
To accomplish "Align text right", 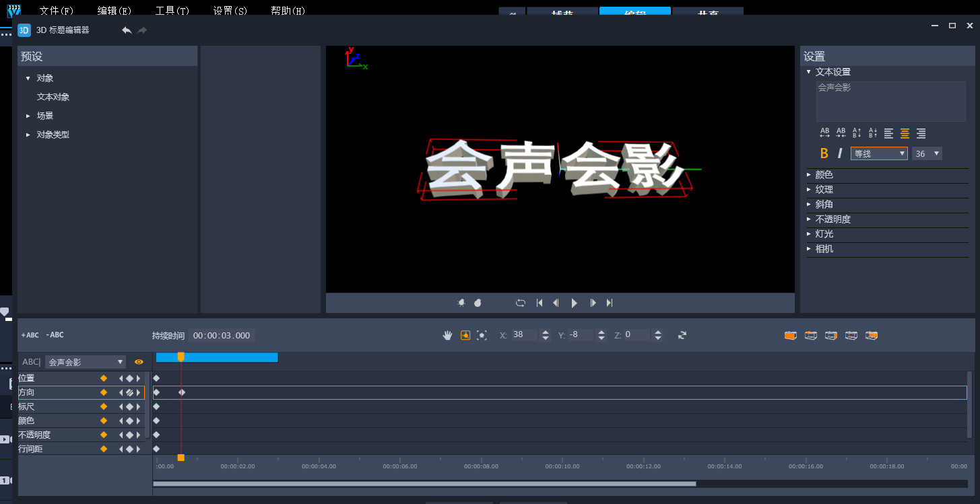I will (x=921, y=133).
